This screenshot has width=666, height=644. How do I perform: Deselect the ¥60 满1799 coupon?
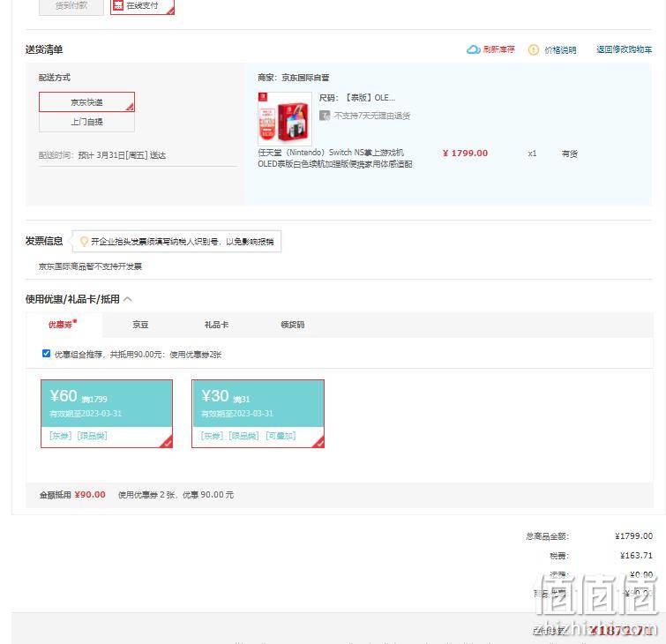tap(107, 414)
